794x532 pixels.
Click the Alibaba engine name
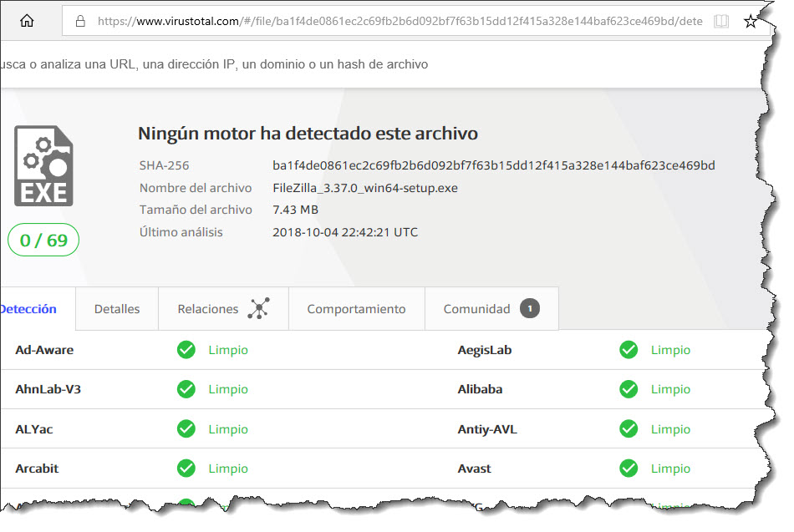(480, 389)
